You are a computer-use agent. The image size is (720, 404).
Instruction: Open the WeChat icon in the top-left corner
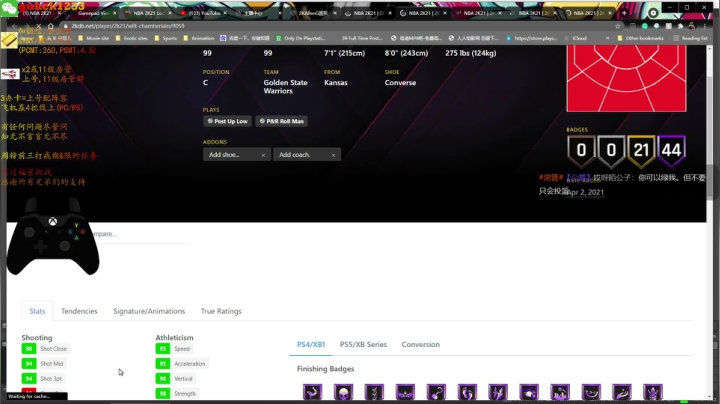coord(9,8)
